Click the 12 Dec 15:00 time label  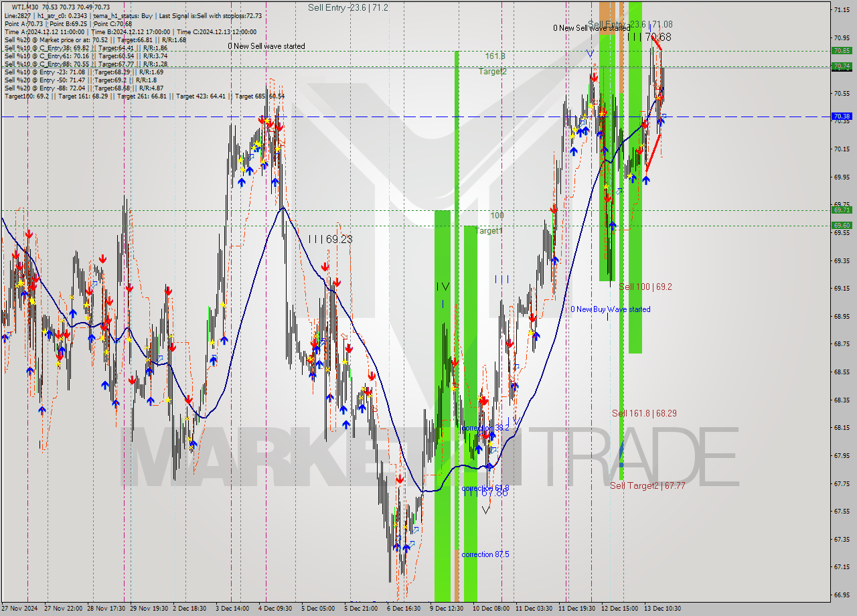coord(619,609)
